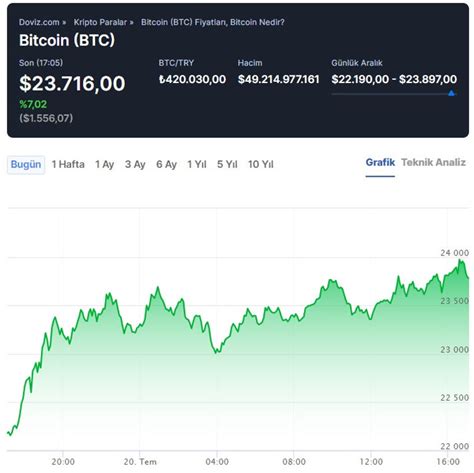Click the Hacim volume figure
The image size is (474, 473).
pyautogui.click(x=279, y=79)
